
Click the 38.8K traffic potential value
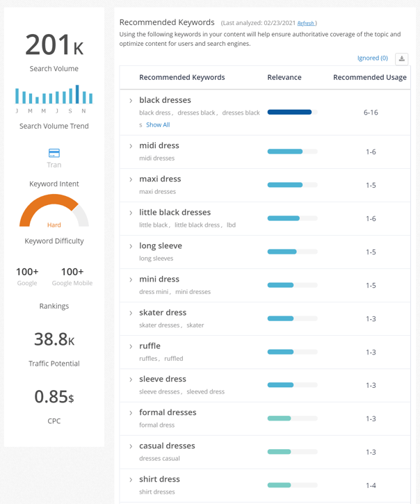click(54, 339)
